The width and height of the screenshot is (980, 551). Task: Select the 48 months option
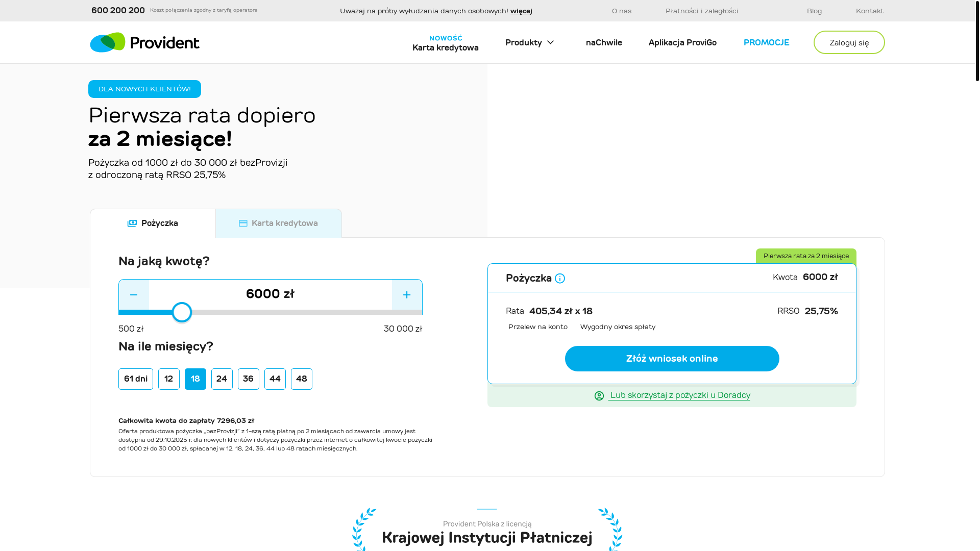click(x=302, y=379)
